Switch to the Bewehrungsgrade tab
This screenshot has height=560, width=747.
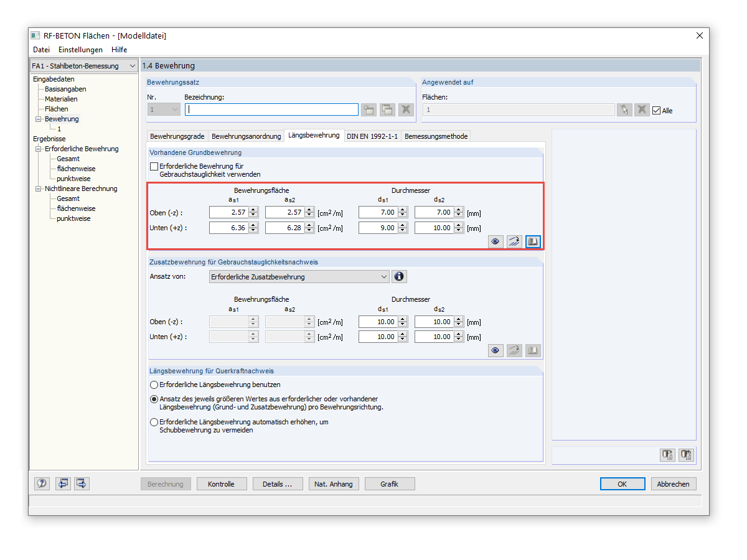click(177, 136)
